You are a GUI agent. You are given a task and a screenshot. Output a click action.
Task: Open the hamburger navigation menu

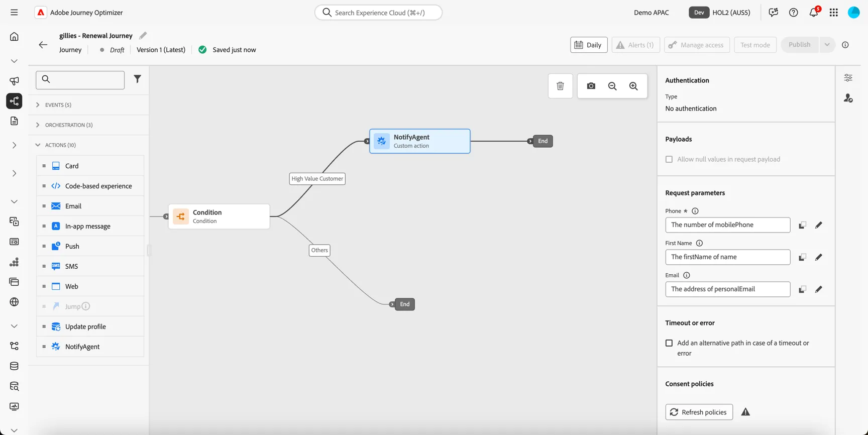(14, 13)
